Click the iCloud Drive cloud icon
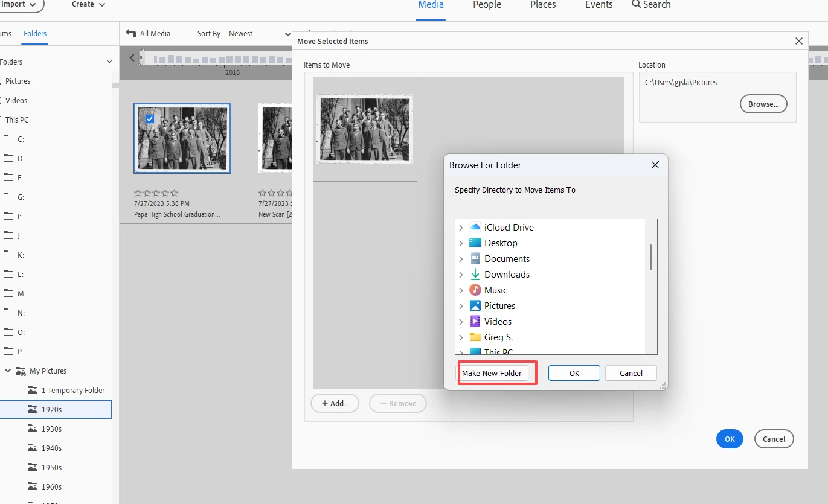 pos(475,227)
